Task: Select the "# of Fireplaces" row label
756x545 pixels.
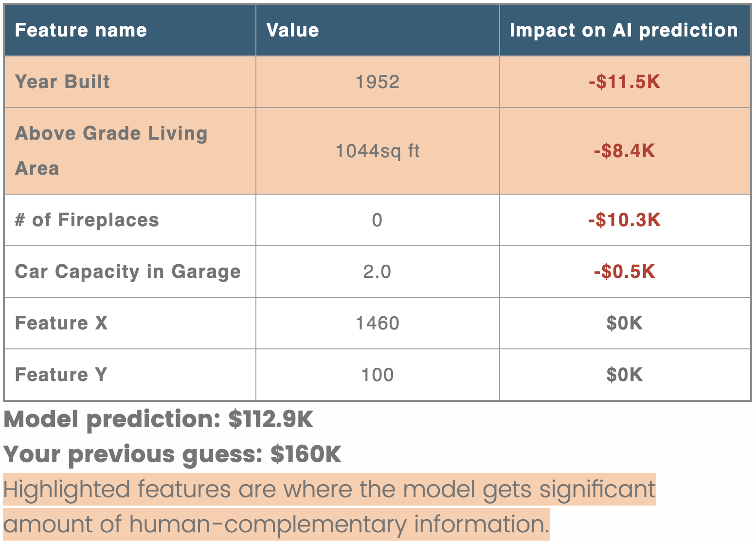Action: pyautogui.click(x=87, y=220)
